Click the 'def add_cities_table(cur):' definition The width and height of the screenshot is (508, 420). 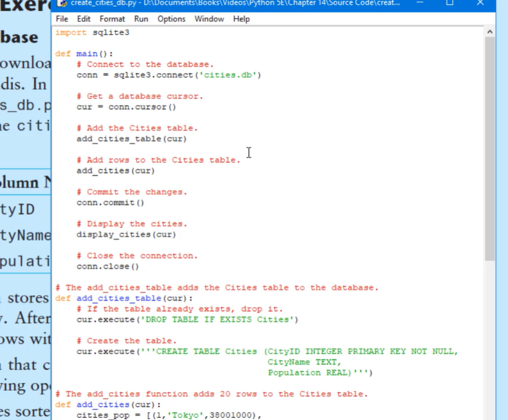coord(124,299)
